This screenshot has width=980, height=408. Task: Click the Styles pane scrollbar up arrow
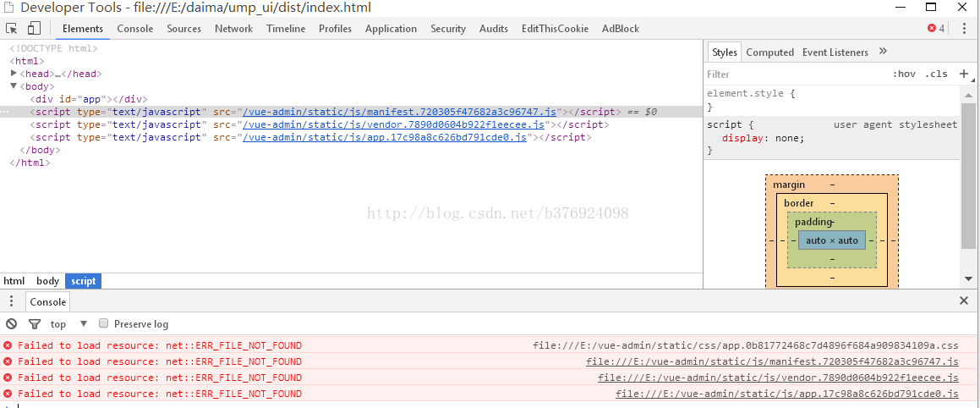pos(968,95)
